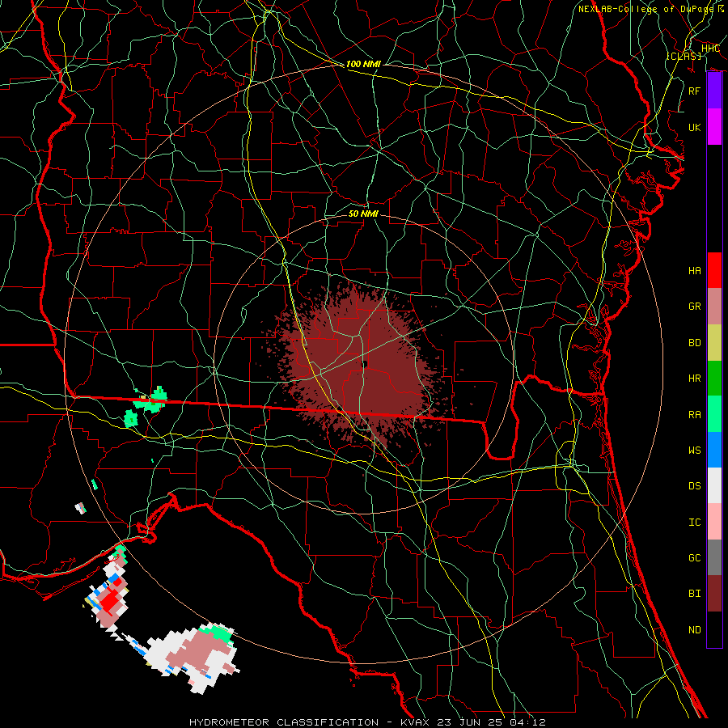Viewport: 728px width, 728px height.
Task: Click the 'HR' legend label
Action: 694,379
